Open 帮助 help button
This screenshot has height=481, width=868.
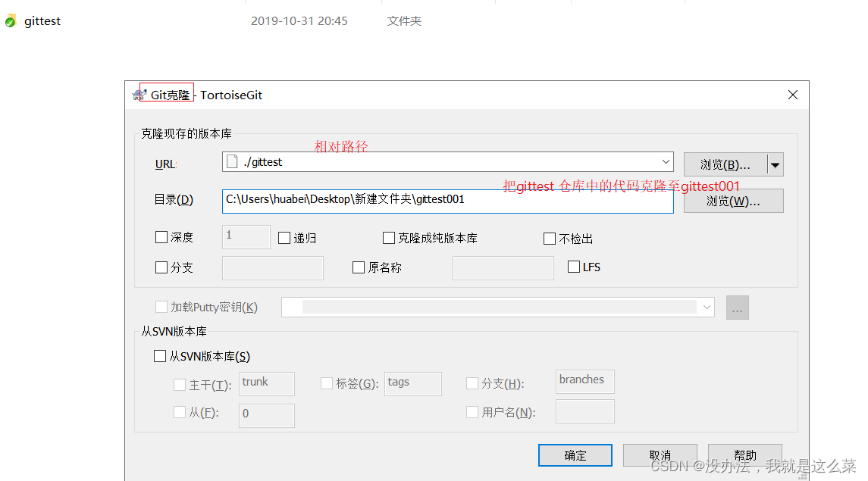(744, 455)
